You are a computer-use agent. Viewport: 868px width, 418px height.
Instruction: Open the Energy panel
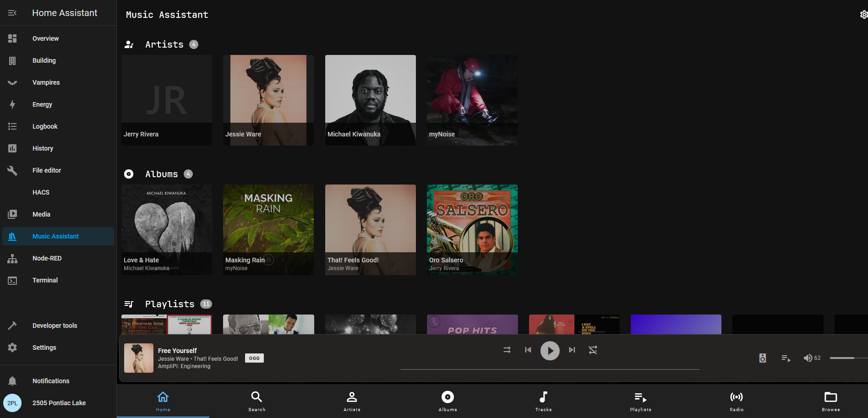(58, 104)
